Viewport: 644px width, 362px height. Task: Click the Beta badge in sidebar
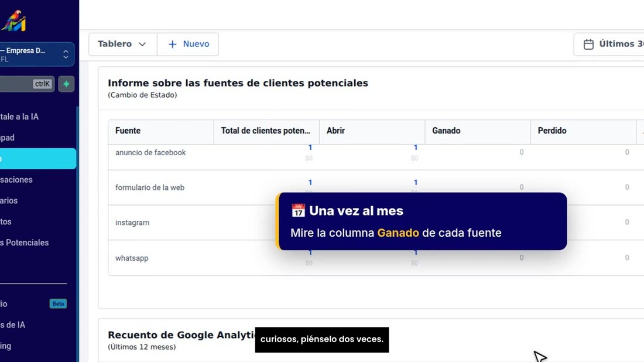click(x=58, y=303)
